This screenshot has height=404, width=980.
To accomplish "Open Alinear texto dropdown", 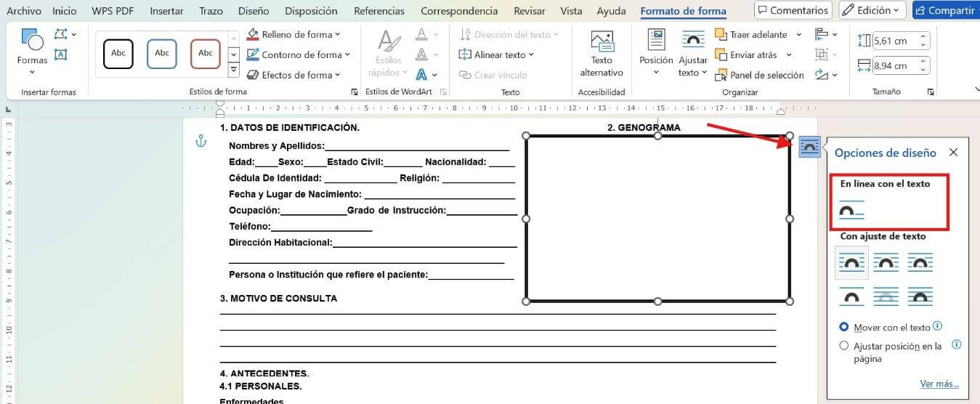I will tap(496, 54).
